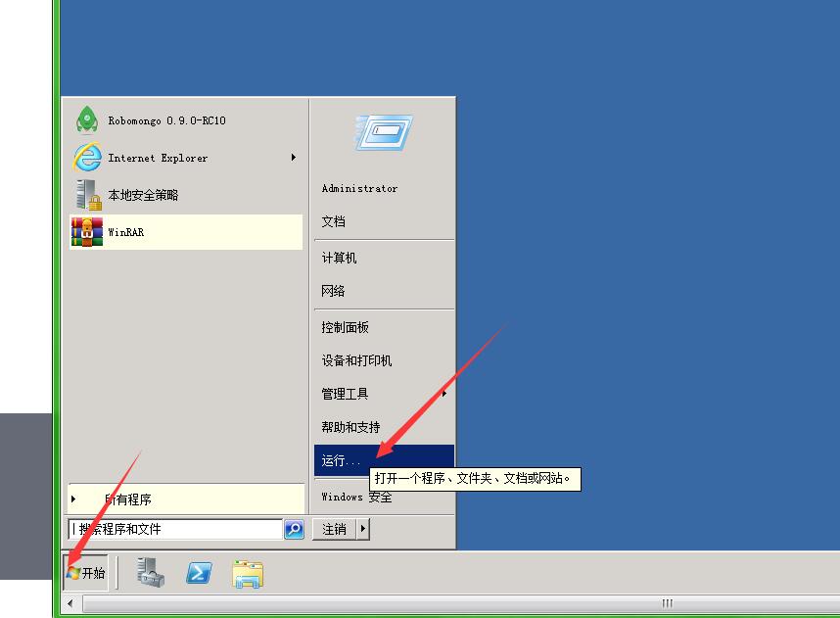Select 运行... menu item
This screenshot has height=618, width=840.
(x=342, y=460)
